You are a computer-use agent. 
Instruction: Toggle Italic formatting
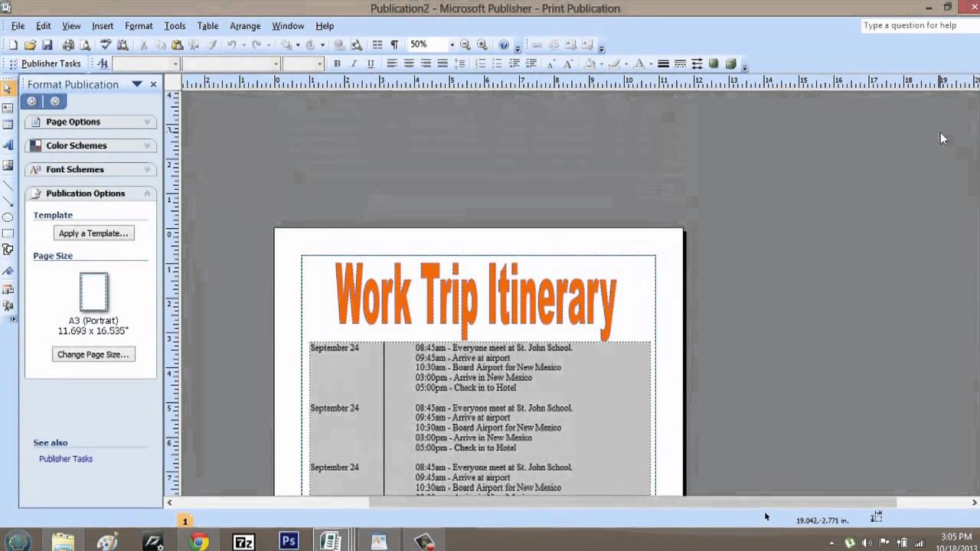[354, 64]
